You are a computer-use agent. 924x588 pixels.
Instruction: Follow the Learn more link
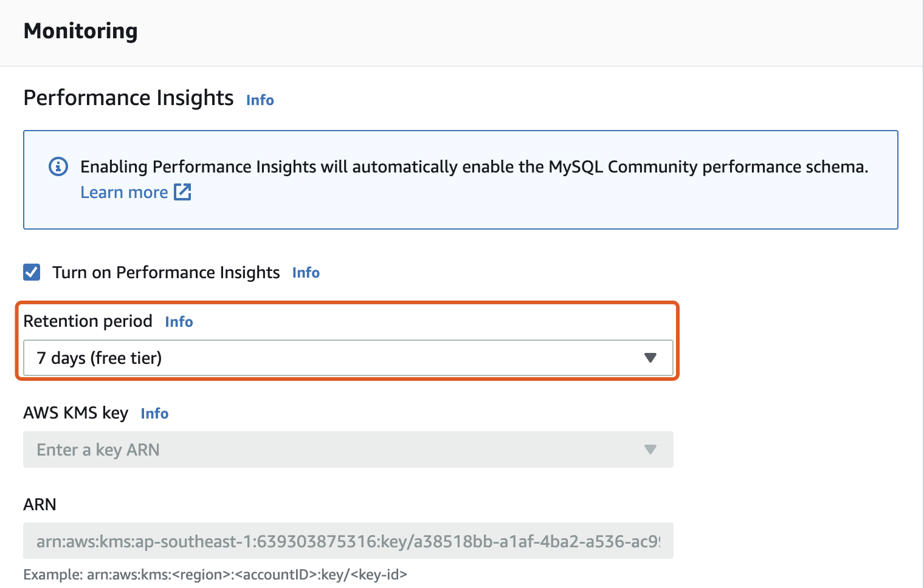coord(124,193)
